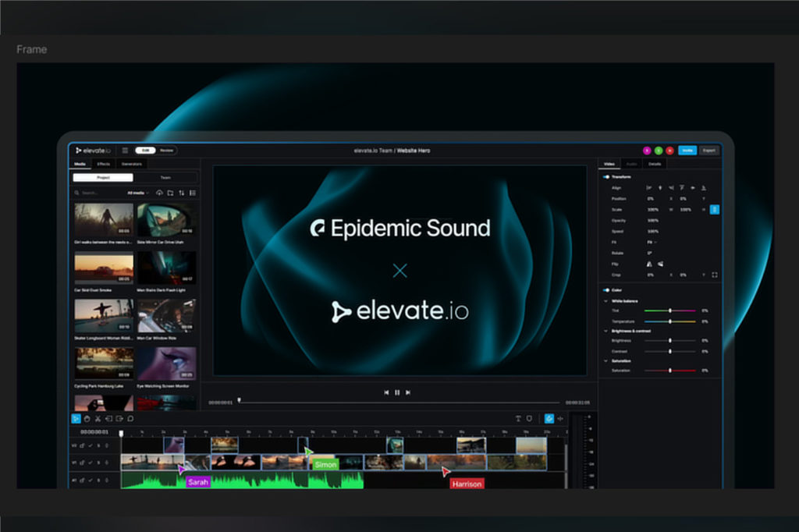
Task: Open the All media filter dropdown
Action: [x=137, y=193]
